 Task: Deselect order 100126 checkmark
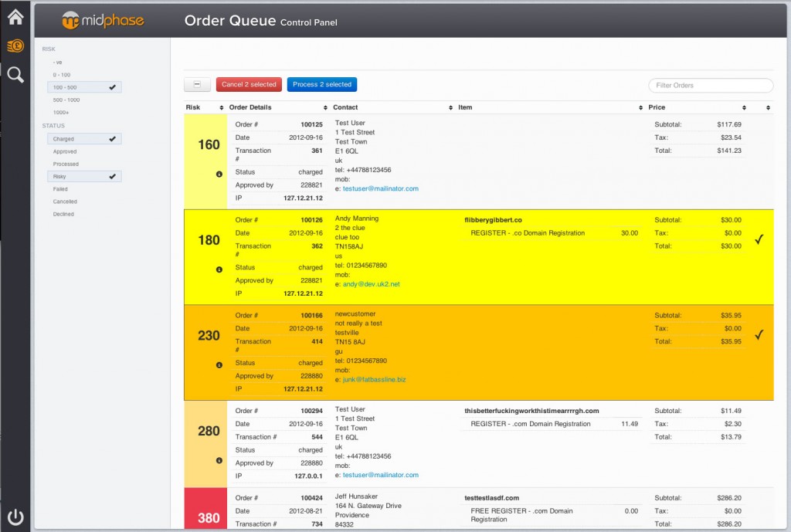[x=759, y=239]
